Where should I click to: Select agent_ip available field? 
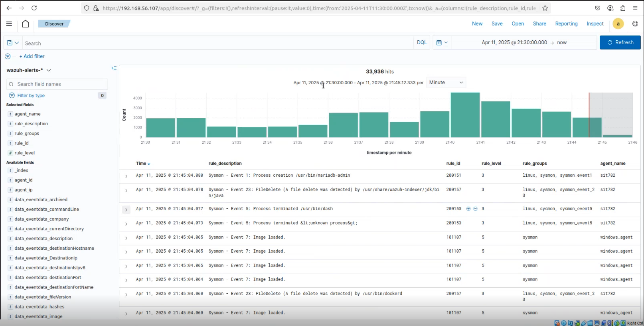coord(24,190)
